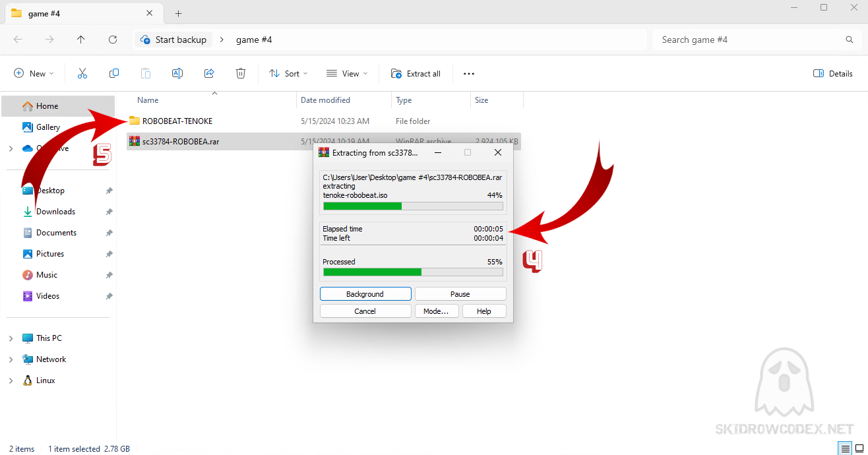Image resolution: width=868 pixels, height=455 pixels.
Task: Click the WinRAR icon in dialog title bar
Action: tap(324, 152)
